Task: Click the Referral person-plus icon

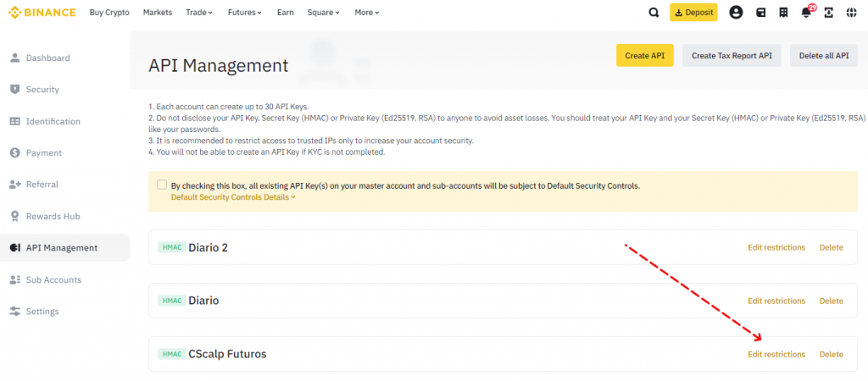Action: point(15,184)
